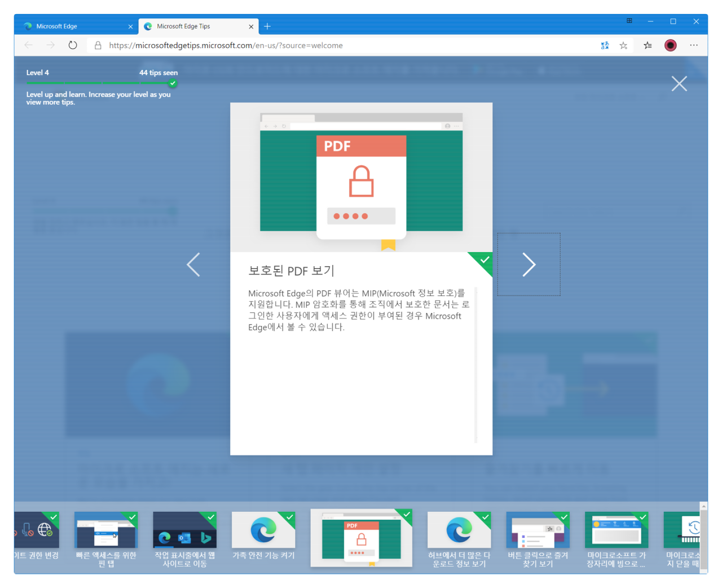Click the browser forward arrow
The image size is (722, 588).
[50, 45]
